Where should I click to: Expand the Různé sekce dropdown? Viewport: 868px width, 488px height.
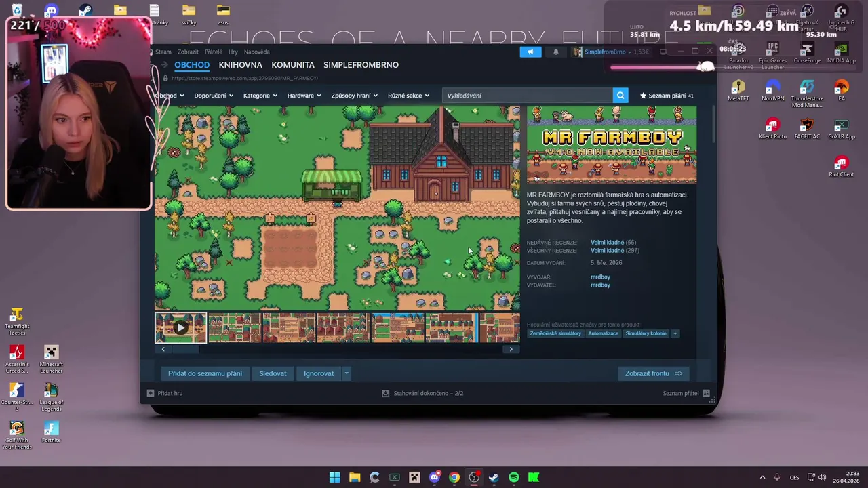click(x=409, y=96)
